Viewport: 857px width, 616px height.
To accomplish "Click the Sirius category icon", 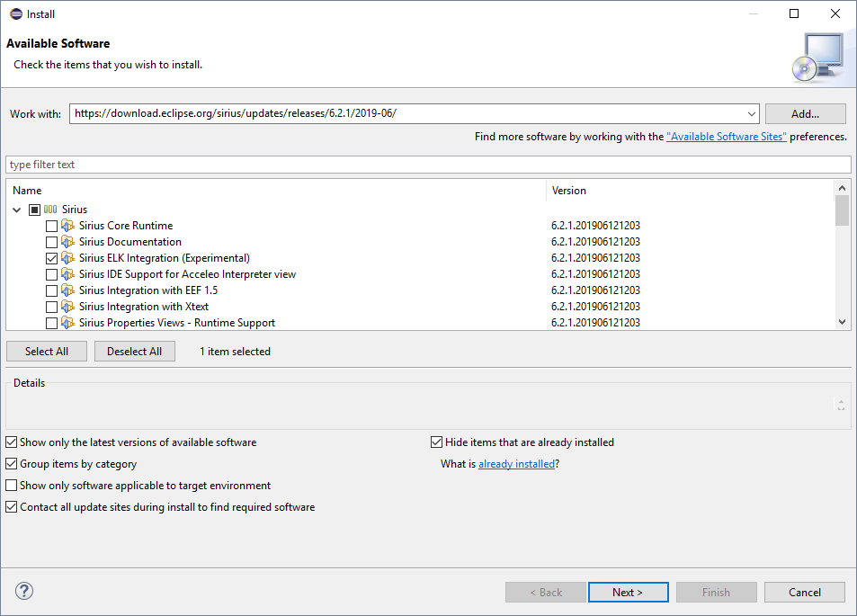I will pyautogui.click(x=50, y=210).
